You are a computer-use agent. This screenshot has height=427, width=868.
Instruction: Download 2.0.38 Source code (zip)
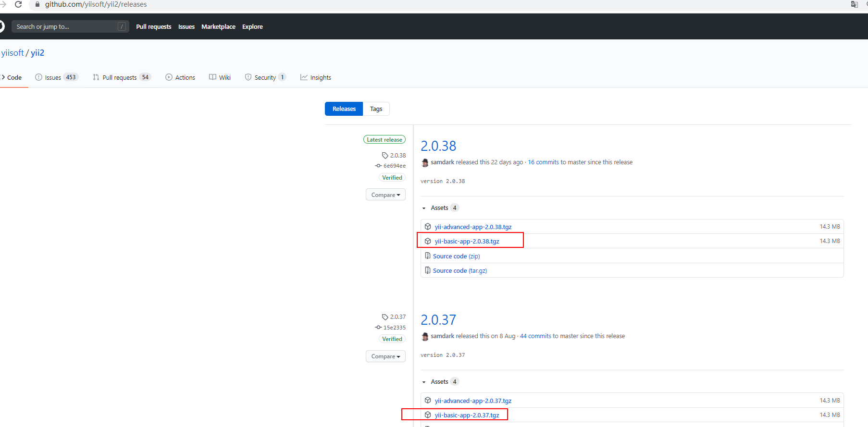coord(457,256)
